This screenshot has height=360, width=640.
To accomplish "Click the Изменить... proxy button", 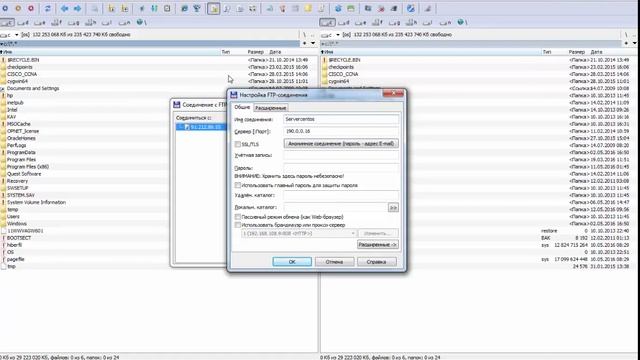I will [378, 233].
